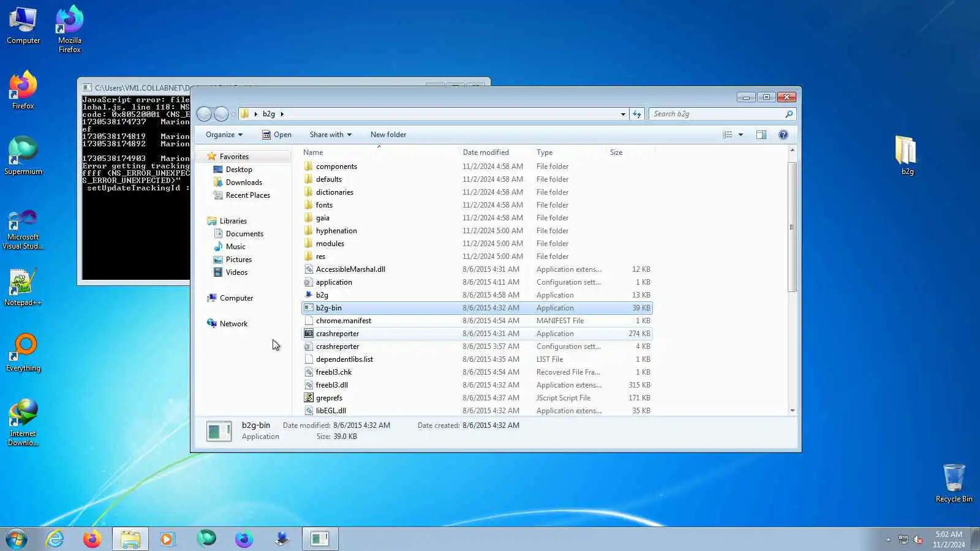Go back in Explorer navigation
The width and height of the screenshot is (980, 551).
pos(205,114)
